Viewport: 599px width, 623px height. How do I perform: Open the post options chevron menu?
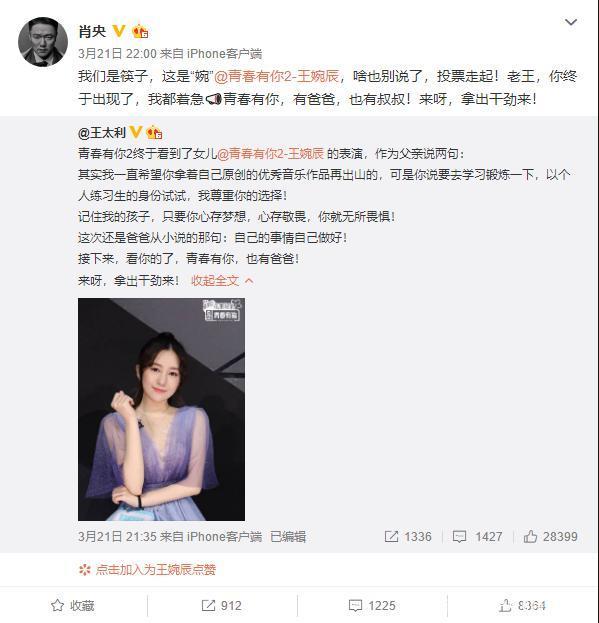point(571,22)
